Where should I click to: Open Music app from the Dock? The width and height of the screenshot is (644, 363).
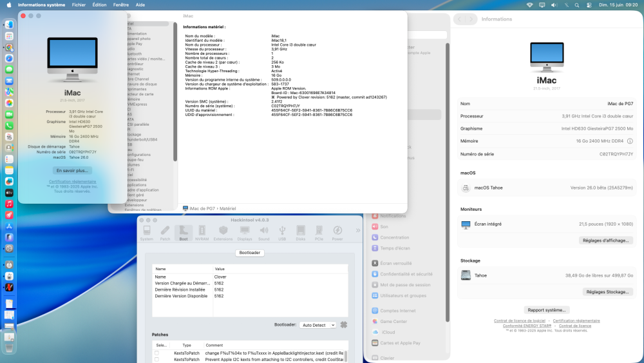pos(9,204)
